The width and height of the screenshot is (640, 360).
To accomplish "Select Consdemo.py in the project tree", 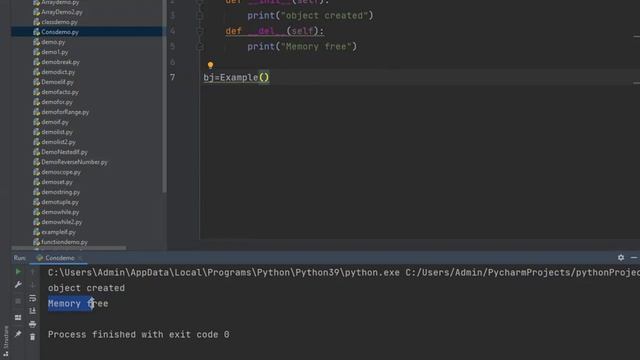I will point(60,32).
